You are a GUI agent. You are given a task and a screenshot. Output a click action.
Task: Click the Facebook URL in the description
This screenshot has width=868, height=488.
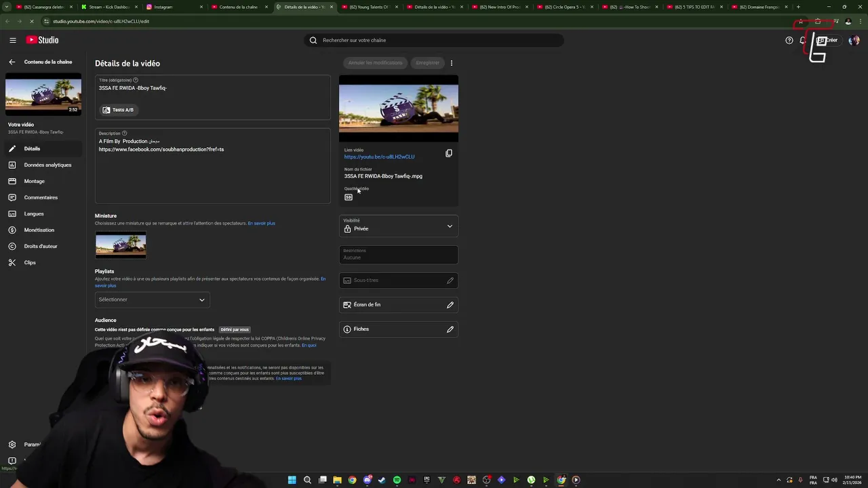161,150
